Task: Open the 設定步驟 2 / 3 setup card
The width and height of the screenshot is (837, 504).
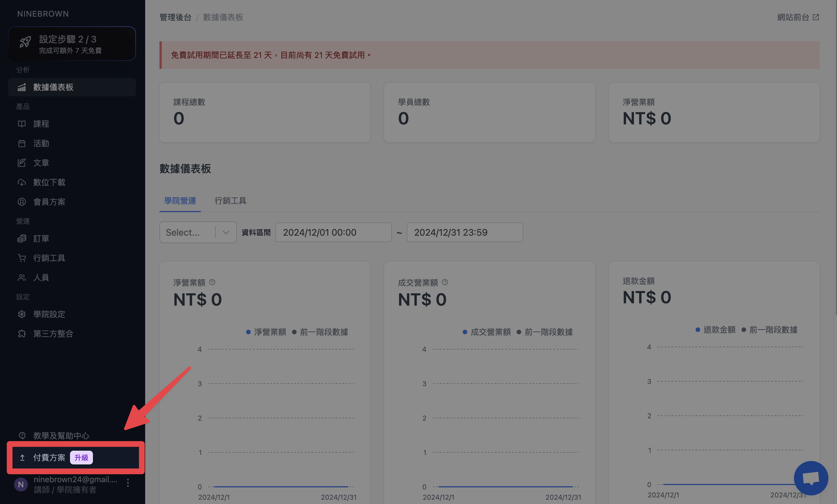Action: coord(72,44)
